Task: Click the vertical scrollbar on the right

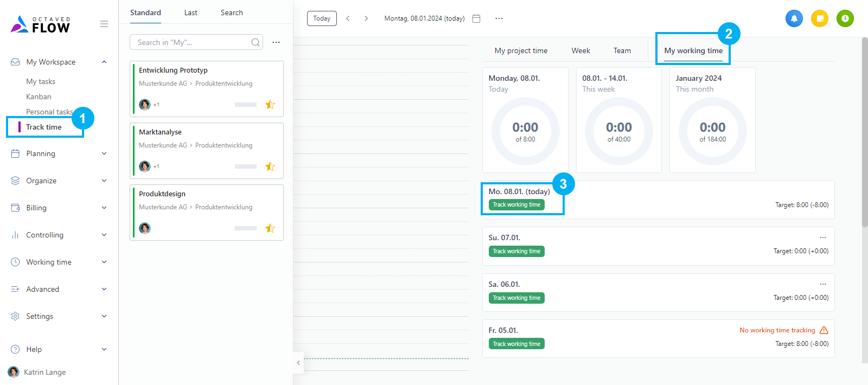Action: (x=865, y=132)
